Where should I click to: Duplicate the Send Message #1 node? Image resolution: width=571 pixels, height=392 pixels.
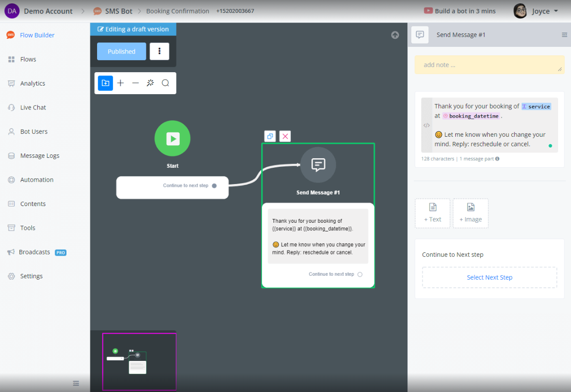point(270,136)
